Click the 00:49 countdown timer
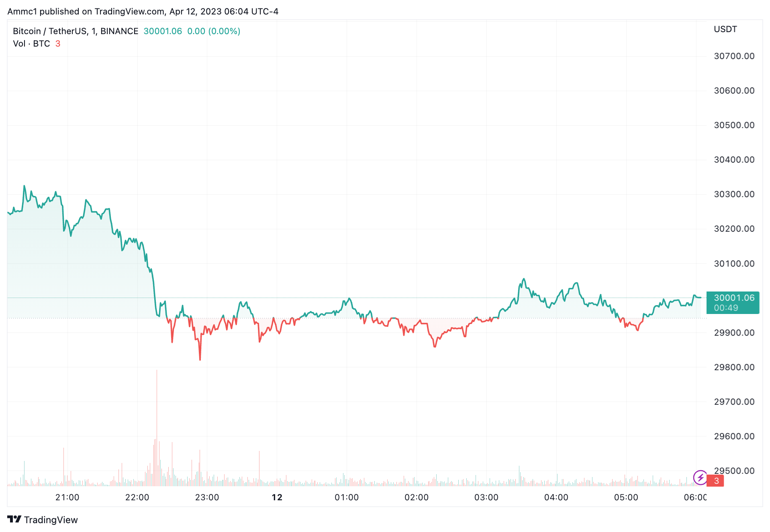The image size is (770, 532). coord(726,308)
